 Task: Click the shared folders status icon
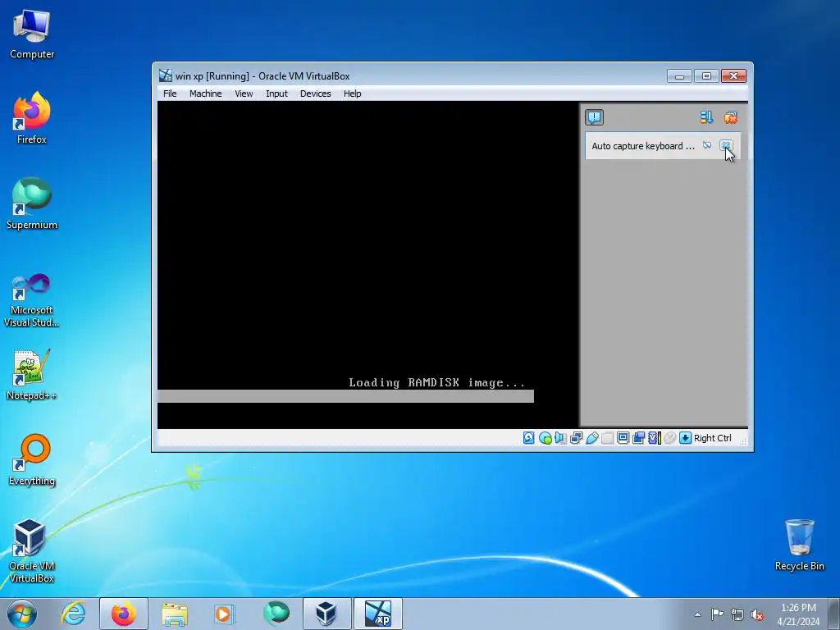[x=607, y=438]
